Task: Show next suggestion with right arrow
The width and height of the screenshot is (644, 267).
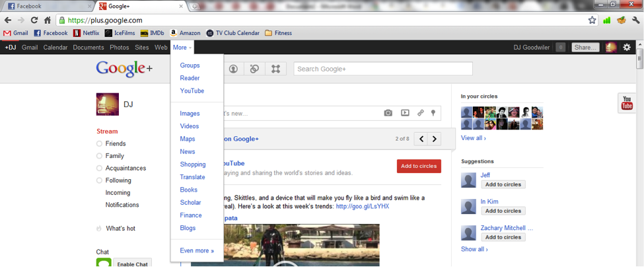Action: point(435,139)
